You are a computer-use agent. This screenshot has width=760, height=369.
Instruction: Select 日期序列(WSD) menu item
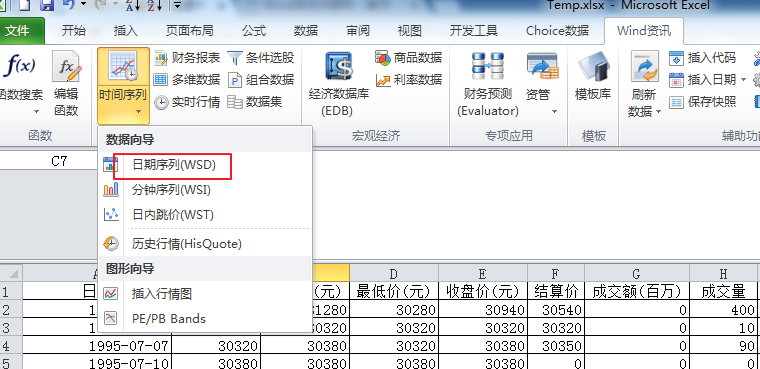pos(205,165)
